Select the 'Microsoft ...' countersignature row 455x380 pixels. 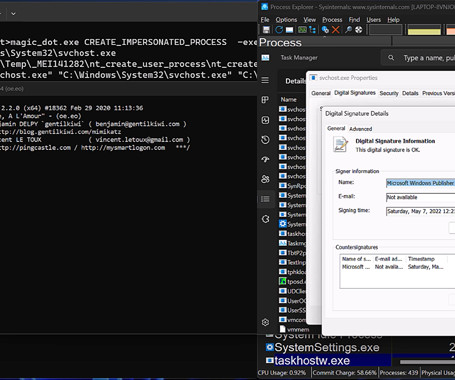click(393, 267)
